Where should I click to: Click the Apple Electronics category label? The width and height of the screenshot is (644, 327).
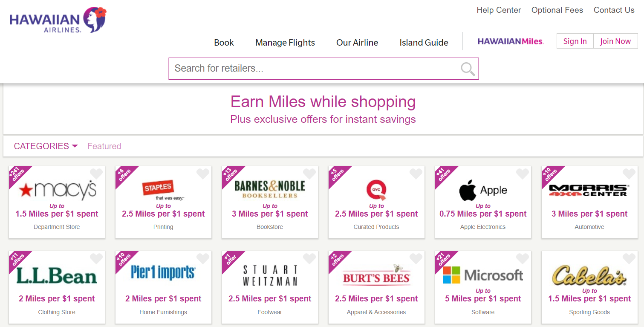[x=483, y=227]
